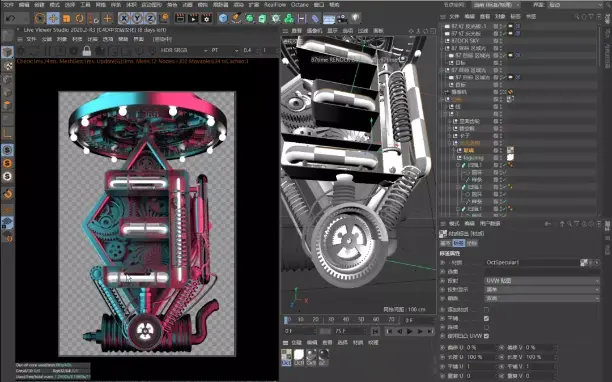Uncheck the UVW checkbox in the tag properties

pos(486,336)
